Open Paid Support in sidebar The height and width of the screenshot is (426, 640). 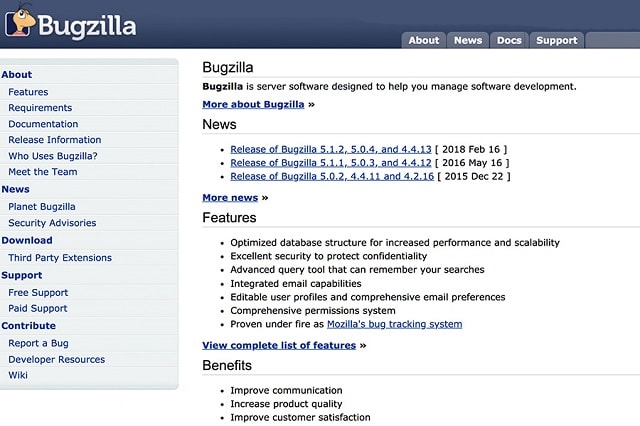(38, 308)
